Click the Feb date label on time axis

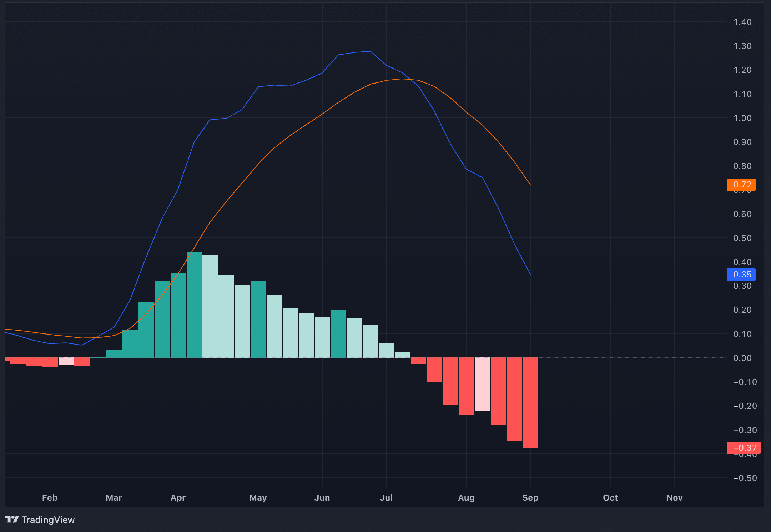pos(50,498)
